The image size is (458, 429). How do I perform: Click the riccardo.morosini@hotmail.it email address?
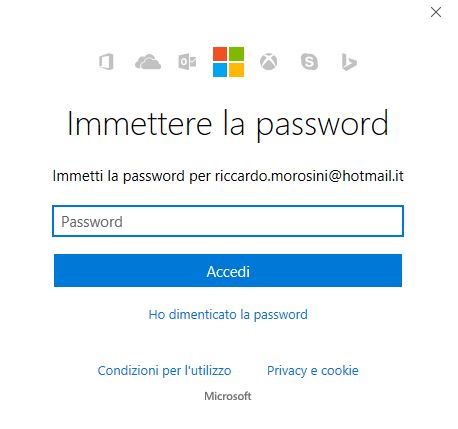tap(309, 176)
